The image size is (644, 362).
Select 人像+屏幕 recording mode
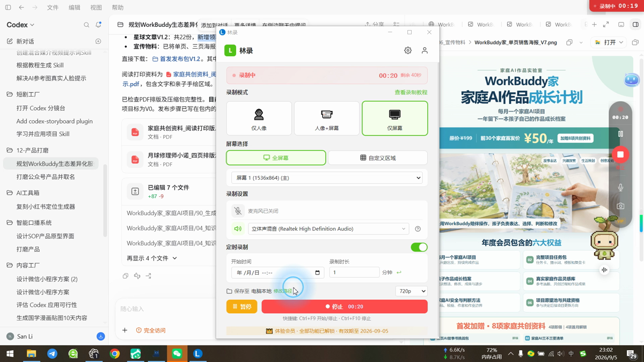[x=327, y=118]
